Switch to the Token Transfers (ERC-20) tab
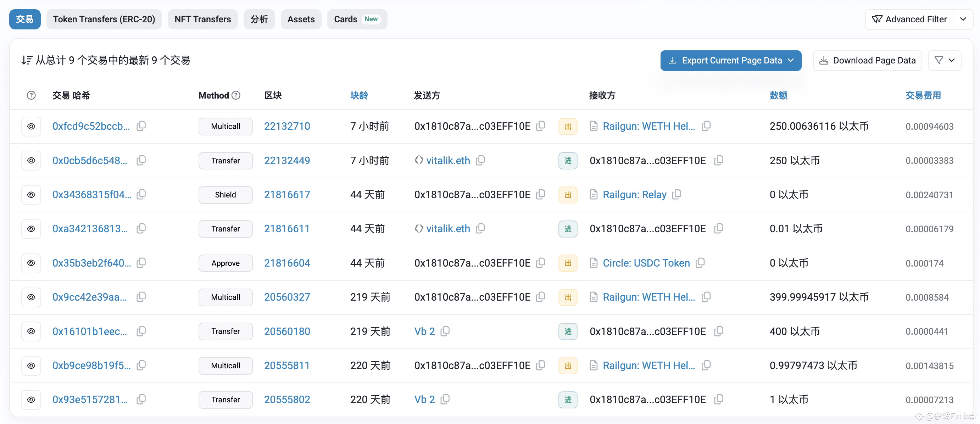Screen dimensions: 980x424 tap(104, 19)
